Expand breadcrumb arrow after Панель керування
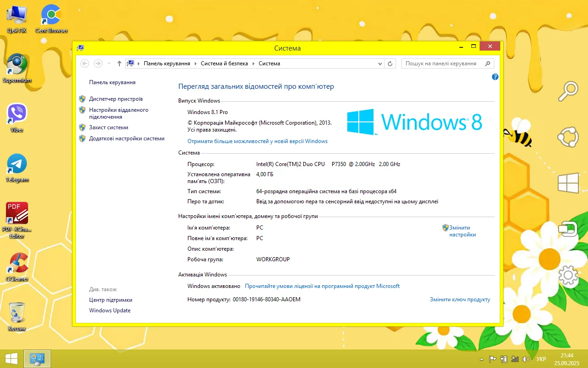 click(x=195, y=63)
